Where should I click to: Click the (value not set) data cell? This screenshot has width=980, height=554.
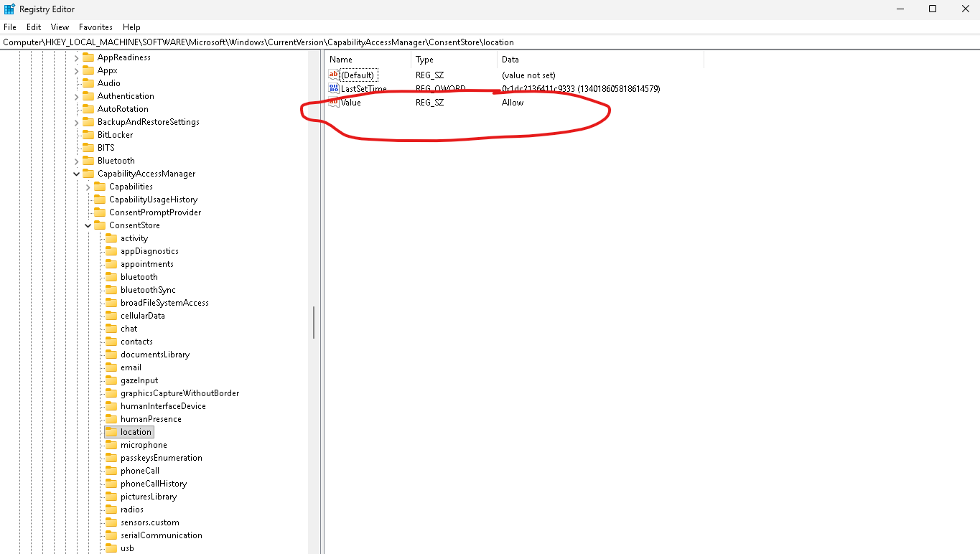coord(528,75)
